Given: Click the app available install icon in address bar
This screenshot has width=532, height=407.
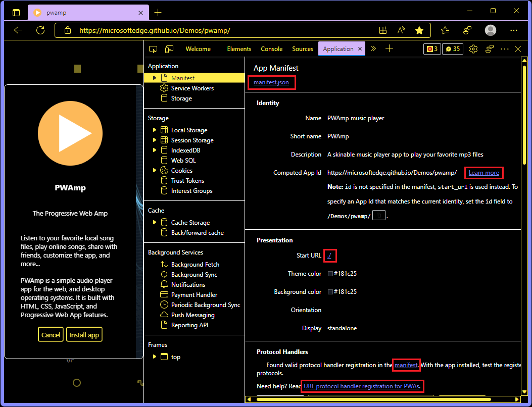Looking at the screenshot, I should point(383,30).
